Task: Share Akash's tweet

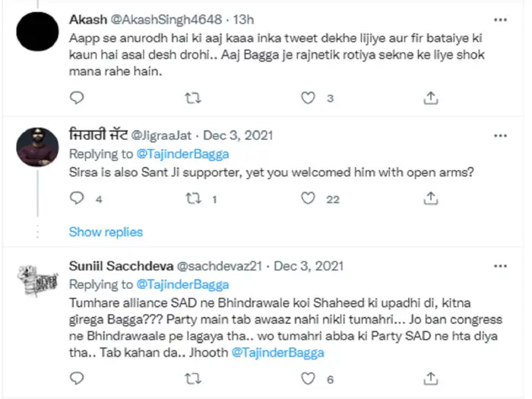Action: 430,97
